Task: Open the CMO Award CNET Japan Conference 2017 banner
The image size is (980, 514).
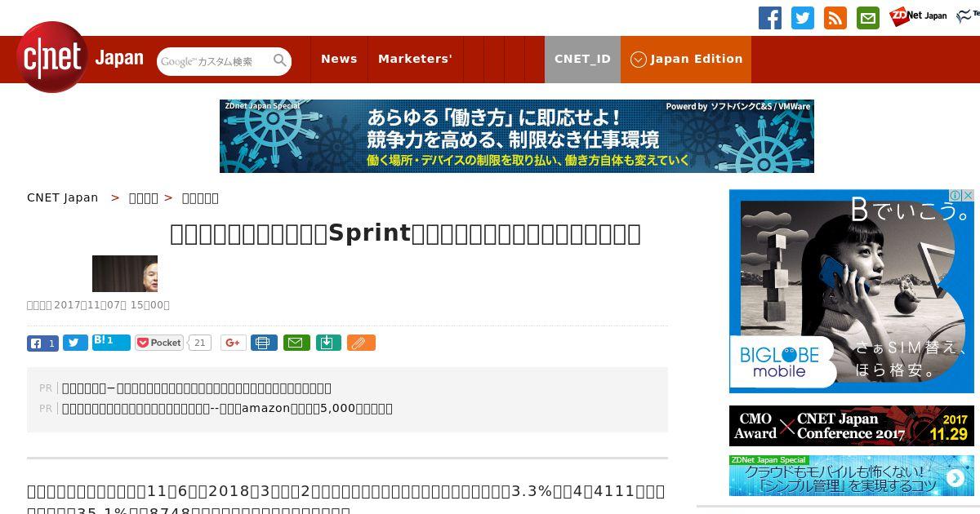Action: 852,426
